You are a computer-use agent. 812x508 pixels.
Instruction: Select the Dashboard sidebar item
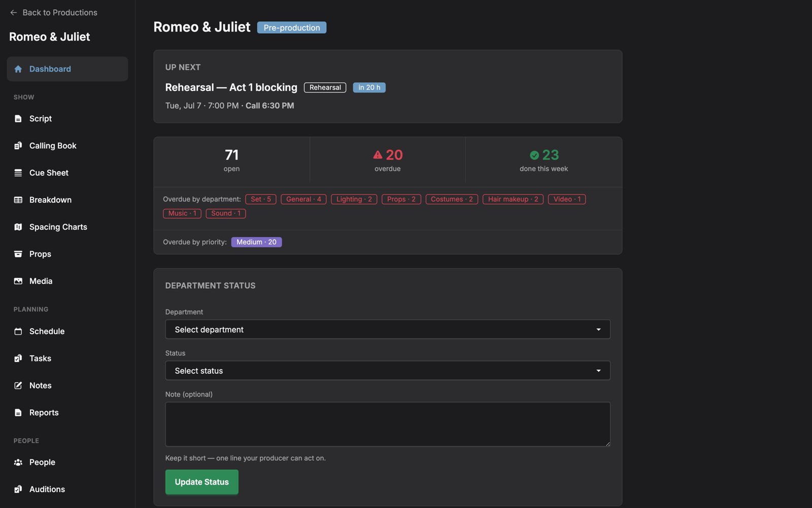67,69
